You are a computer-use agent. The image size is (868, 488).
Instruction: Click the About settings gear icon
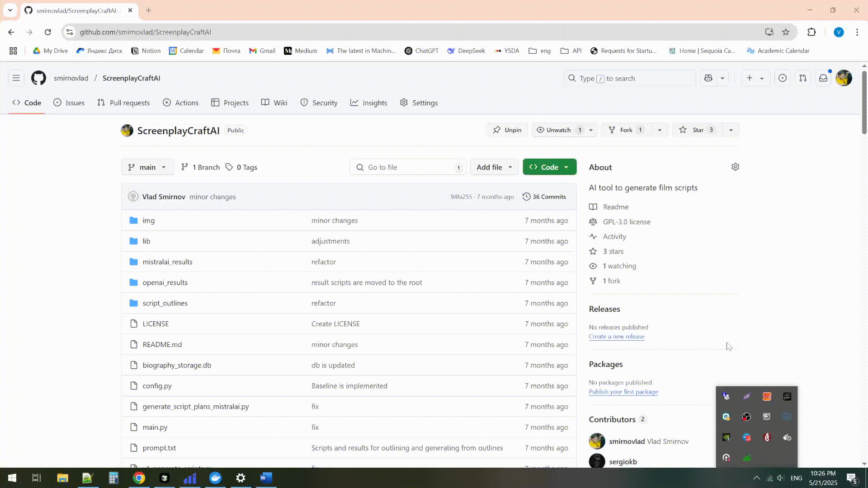click(735, 167)
